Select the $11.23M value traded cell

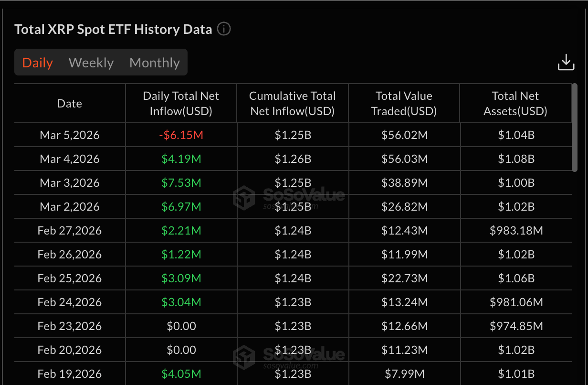(404, 350)
